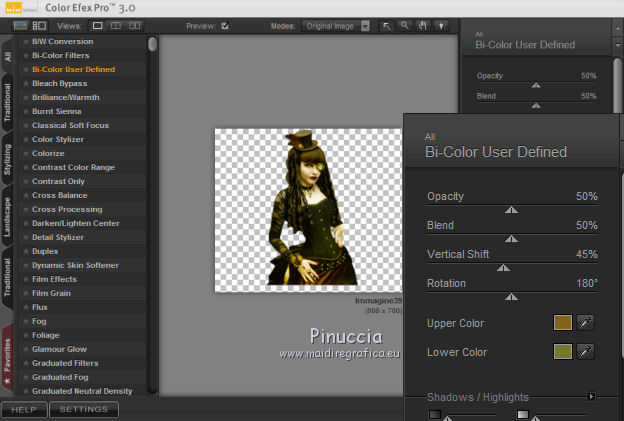This screenshot has width=624, height=421.
Task: Switch to split preview view
Action: click(x=116, y=25)
